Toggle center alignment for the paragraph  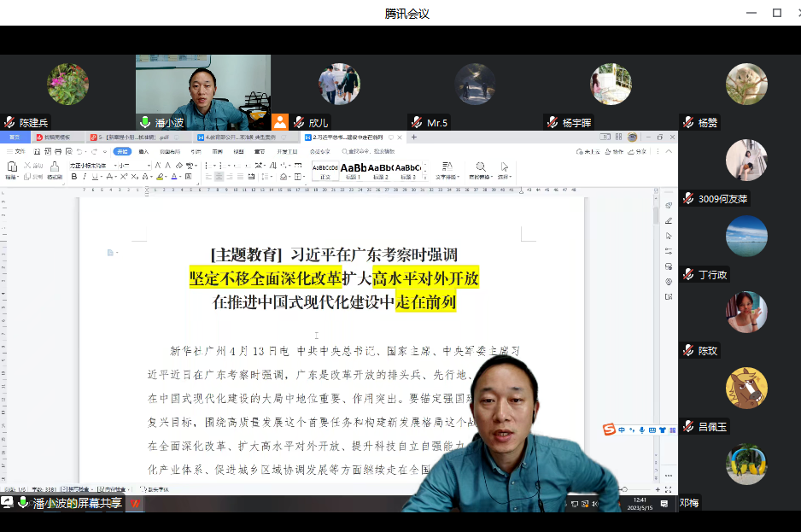pos(219,177)
